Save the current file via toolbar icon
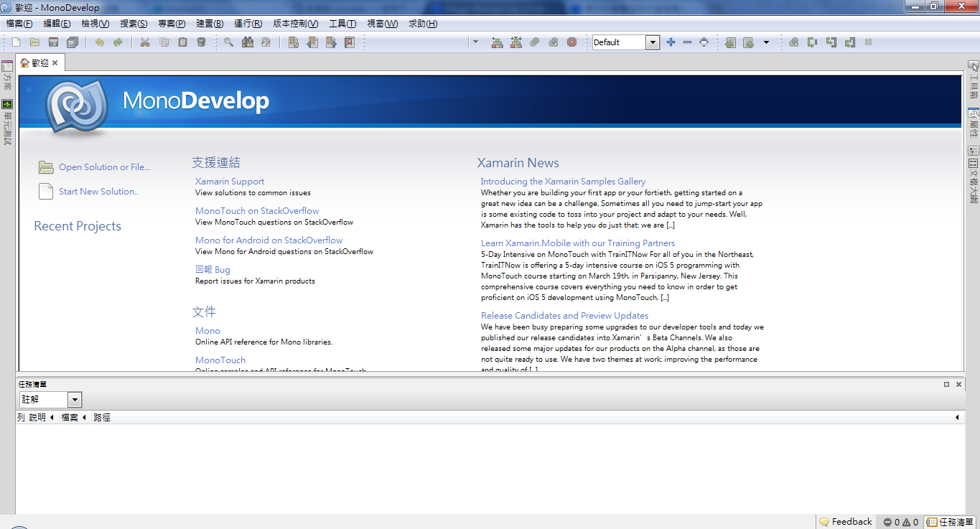Image resolution: width=980 pixels, height=529 pixels. 53,42
